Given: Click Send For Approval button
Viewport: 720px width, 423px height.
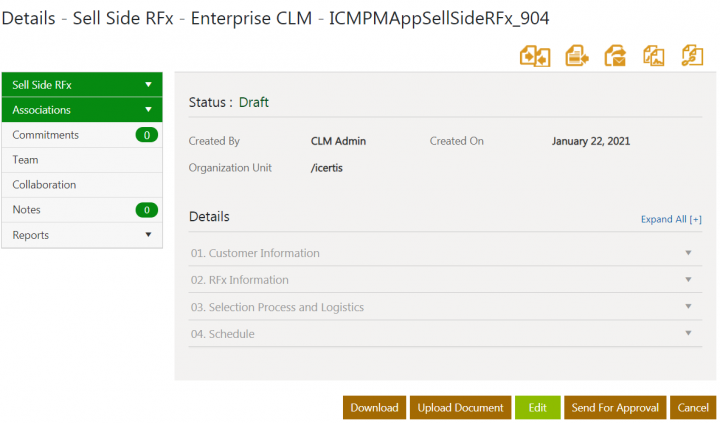Looking at the screenshot, I should point(614,408).
